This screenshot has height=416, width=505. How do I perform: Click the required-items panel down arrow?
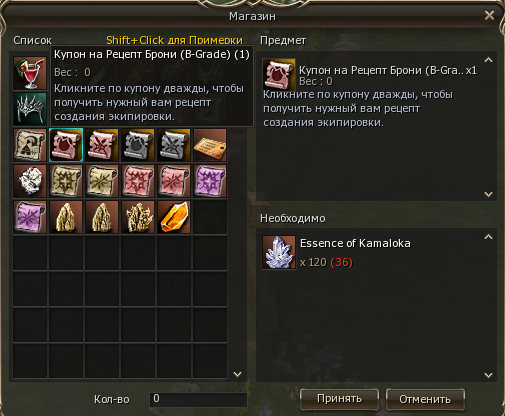click(488, 375)
